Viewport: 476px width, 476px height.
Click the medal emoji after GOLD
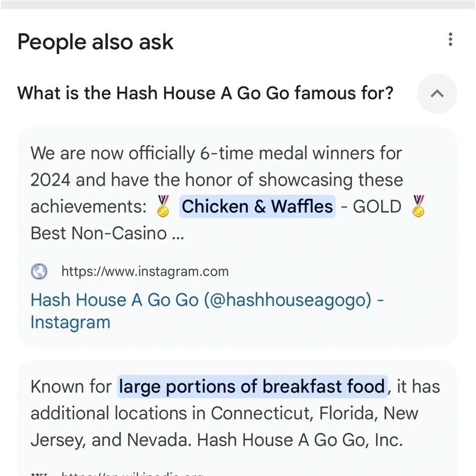click(418, 206)
